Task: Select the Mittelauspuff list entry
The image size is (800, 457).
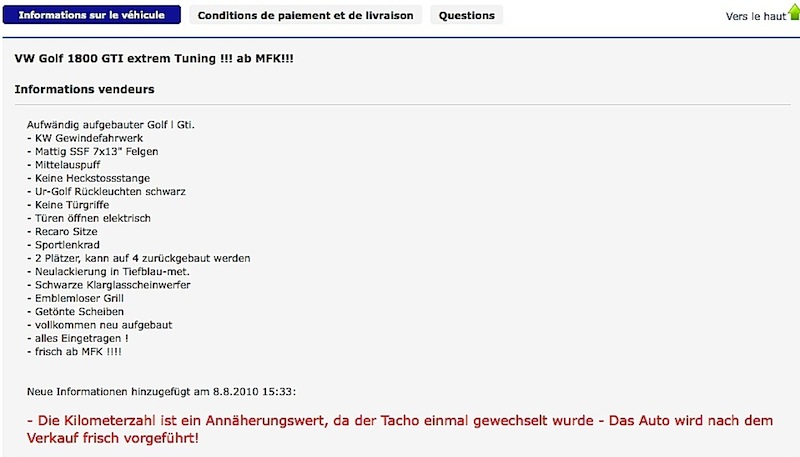Action: coord(64,165)
